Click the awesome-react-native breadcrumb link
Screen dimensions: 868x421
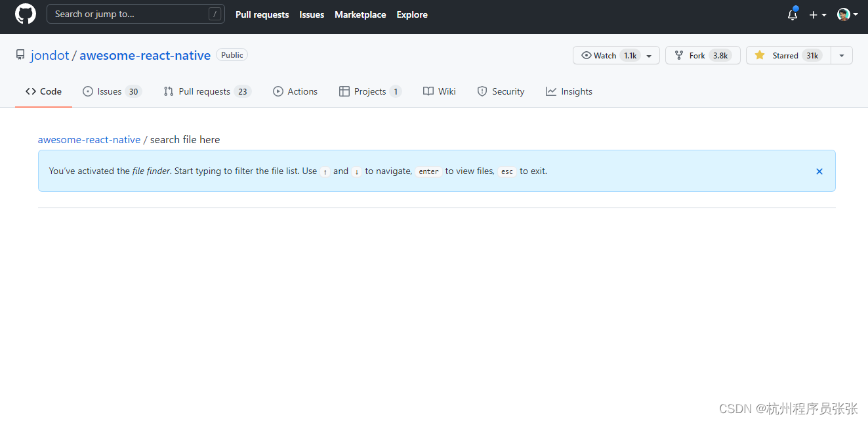[x=89, y=139]
